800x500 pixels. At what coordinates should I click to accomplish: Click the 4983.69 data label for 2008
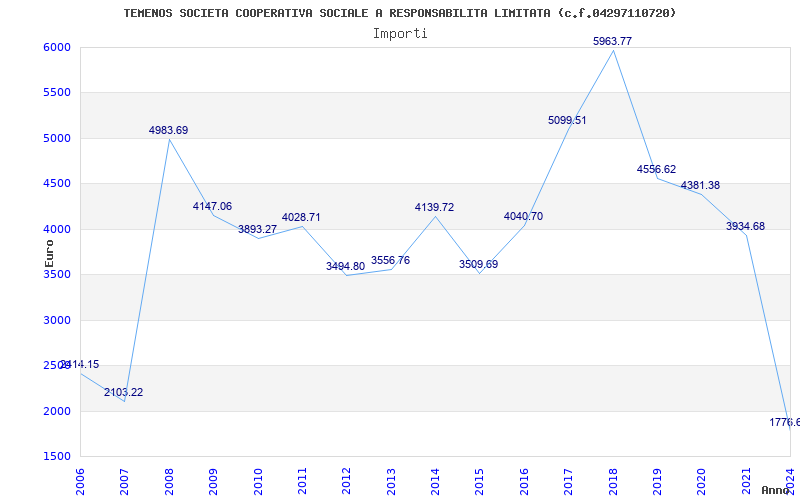pyautogui.click(x=168, y=130)
